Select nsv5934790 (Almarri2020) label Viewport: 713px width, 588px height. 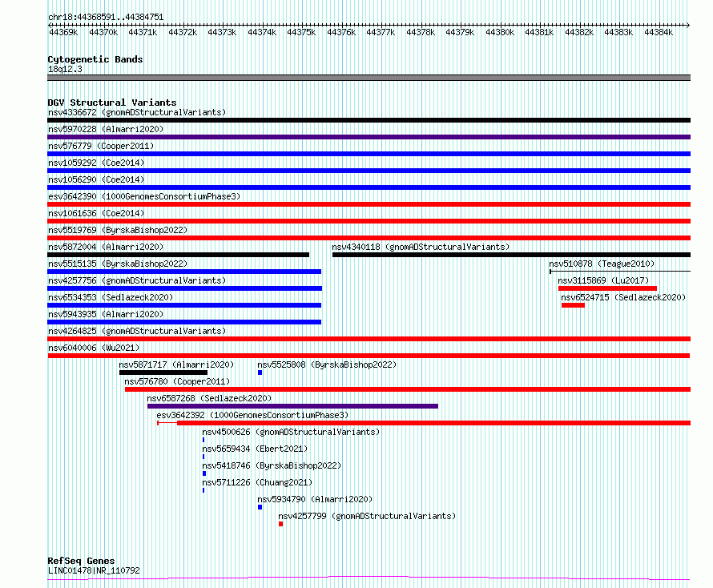click(x=315, y=499)
